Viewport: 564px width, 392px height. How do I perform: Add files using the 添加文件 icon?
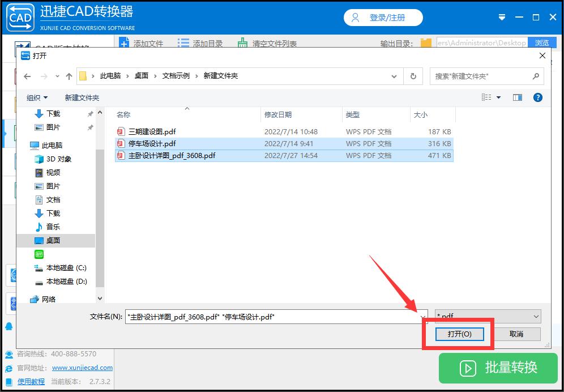pos(124,42)
